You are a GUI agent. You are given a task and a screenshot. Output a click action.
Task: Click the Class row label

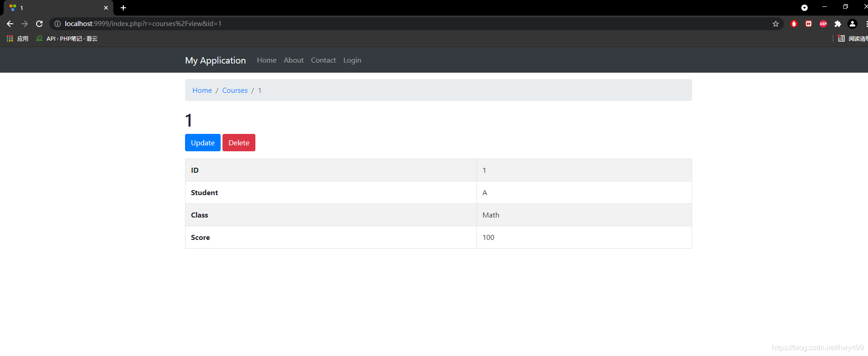(x=199, y=215)
